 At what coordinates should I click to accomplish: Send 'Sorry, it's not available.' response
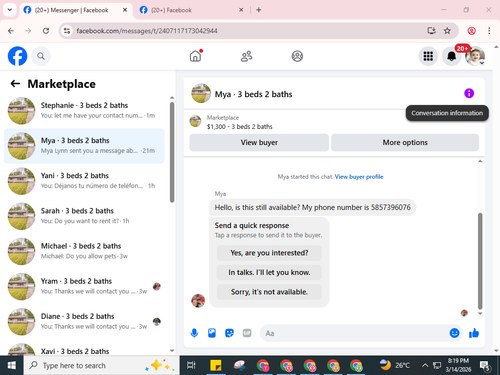[269, 292]
